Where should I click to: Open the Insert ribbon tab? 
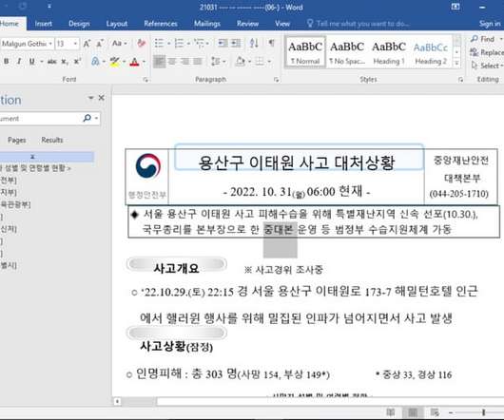tap(44, 24)
